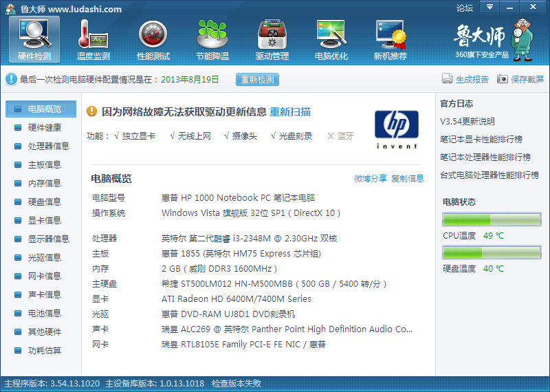The height and width of the screenshot is (392, 550).
Task: Share via 微博分享 link
Action: coord(371,178)
